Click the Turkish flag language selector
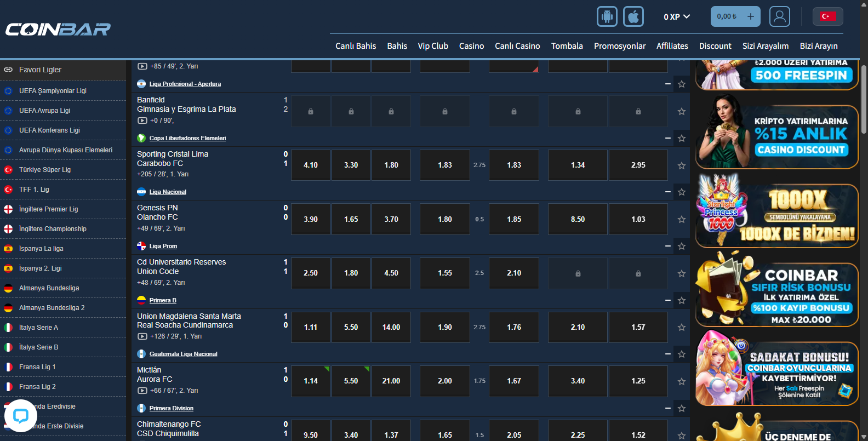This screenshot has height=441, width=868. point(827,16)
